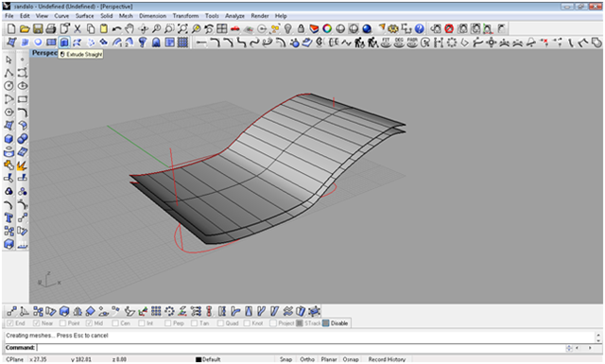Open the Curve menu

(x=61, y=16)
